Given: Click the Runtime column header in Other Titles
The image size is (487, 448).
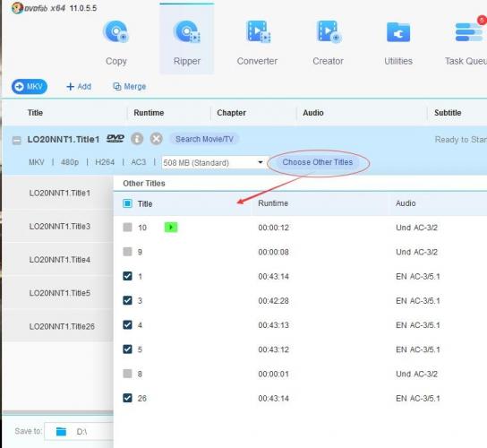Looking at the screenshot, I should 273,203.
